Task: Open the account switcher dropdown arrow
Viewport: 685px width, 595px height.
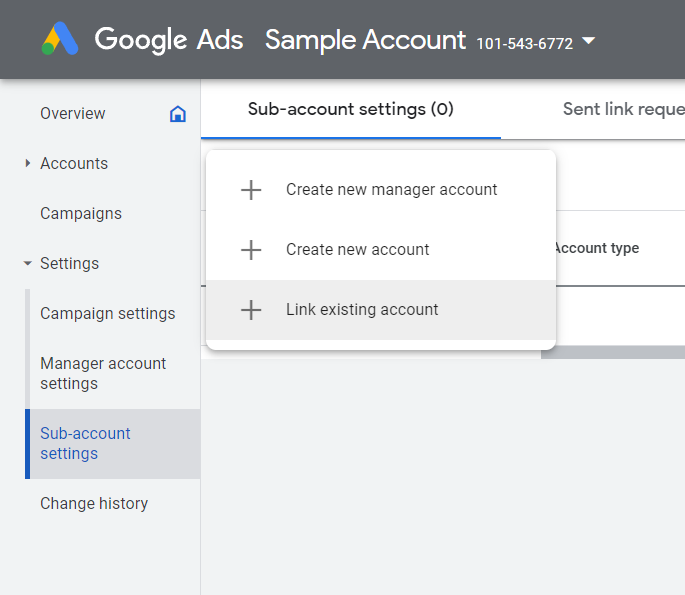Action: tap(588, 41)
